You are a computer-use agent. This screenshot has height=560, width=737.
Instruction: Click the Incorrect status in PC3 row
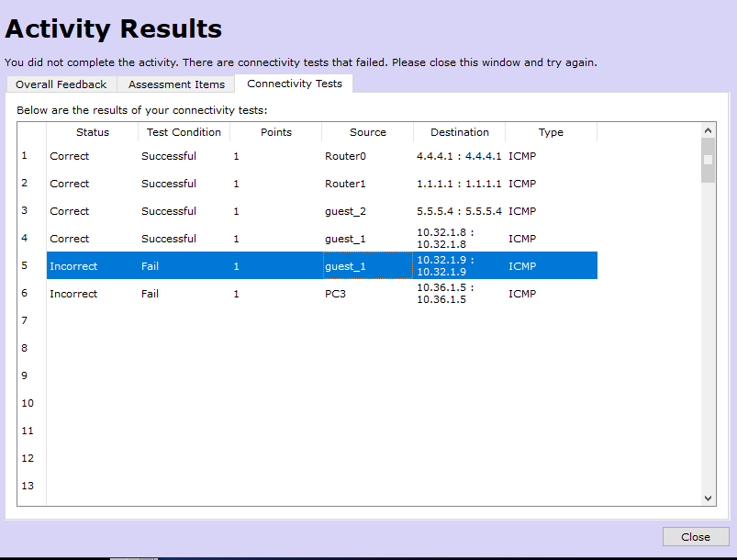[92, 294]
